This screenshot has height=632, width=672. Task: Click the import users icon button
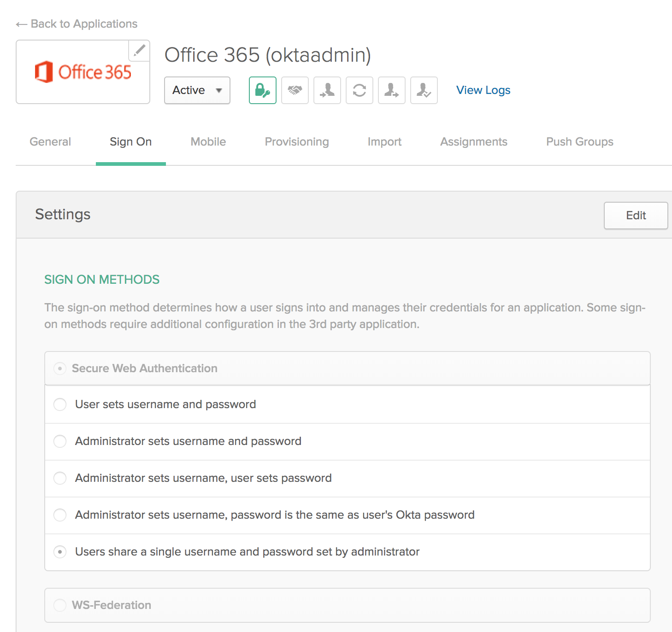pos(327,90)
